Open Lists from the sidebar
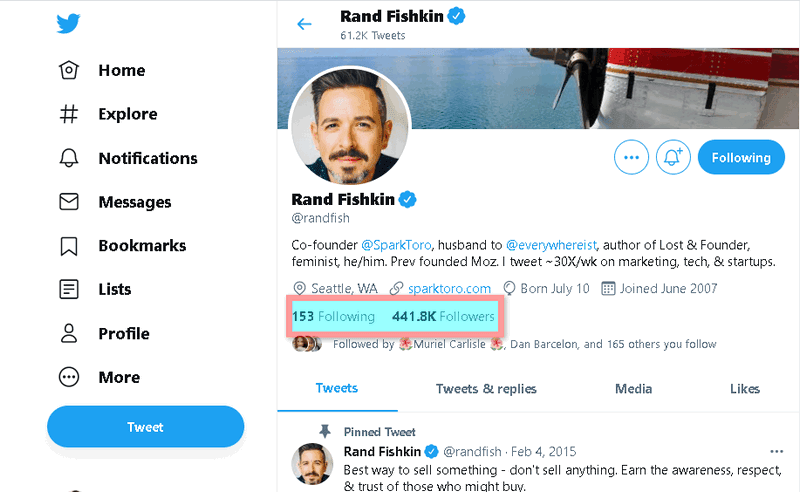Viewport: 800px width, 492px height. click(114, 289)
